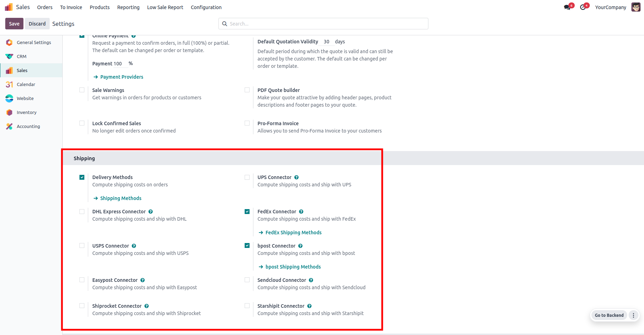Open the conversations message icon
Image resolution: width=644 pixels, height=335 pixels.
point(567,7)
